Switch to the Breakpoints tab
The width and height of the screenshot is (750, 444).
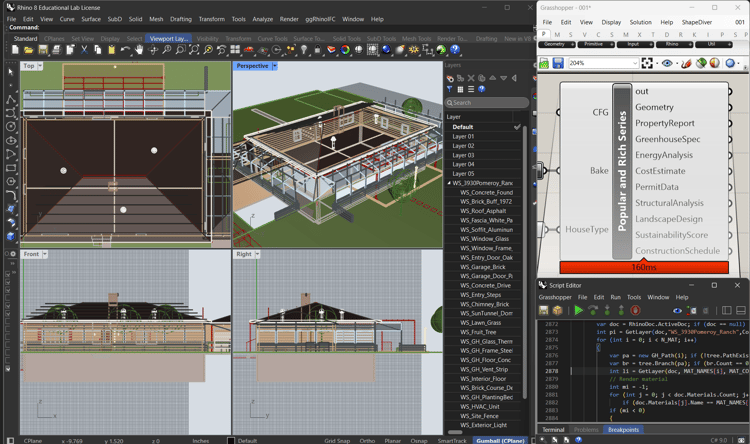coord(623,430)
